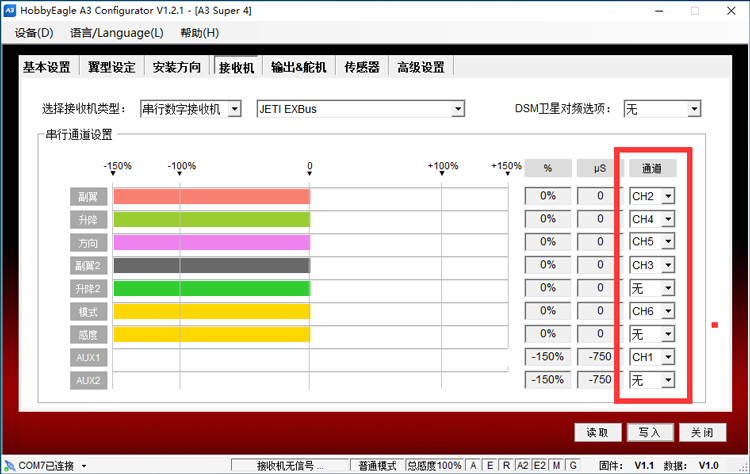Switch to the 基本设置 tab

pos(47,67)
